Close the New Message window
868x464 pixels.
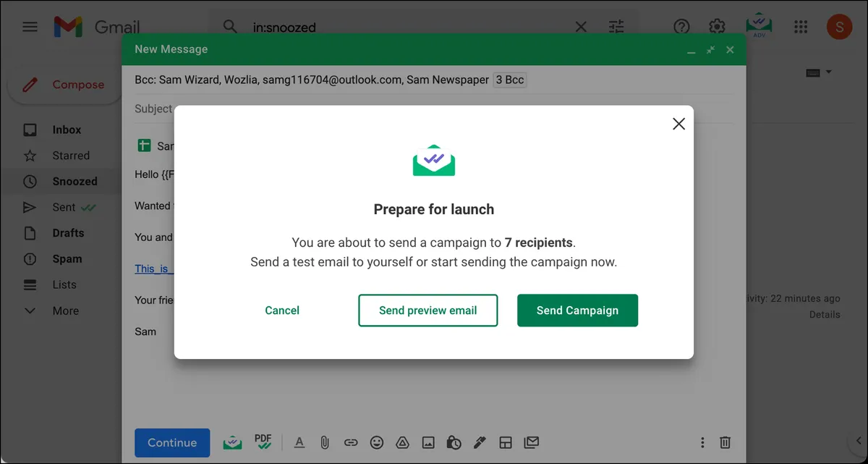[x=730, y=49]
